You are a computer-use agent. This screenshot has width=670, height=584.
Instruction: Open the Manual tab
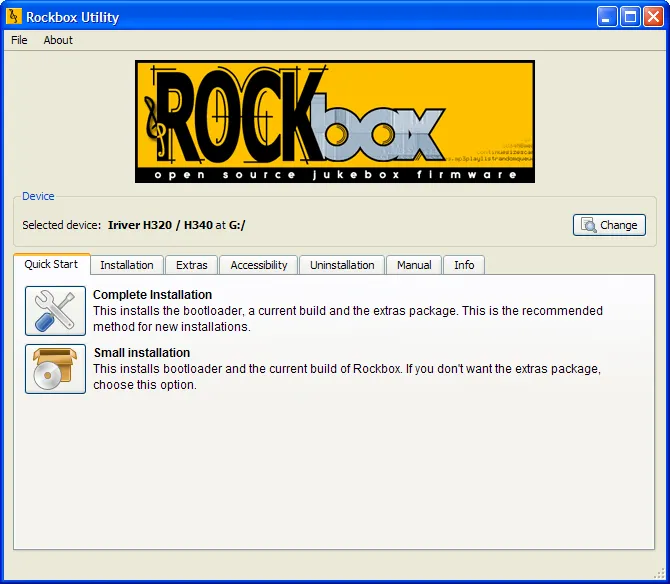pos(414,265)
